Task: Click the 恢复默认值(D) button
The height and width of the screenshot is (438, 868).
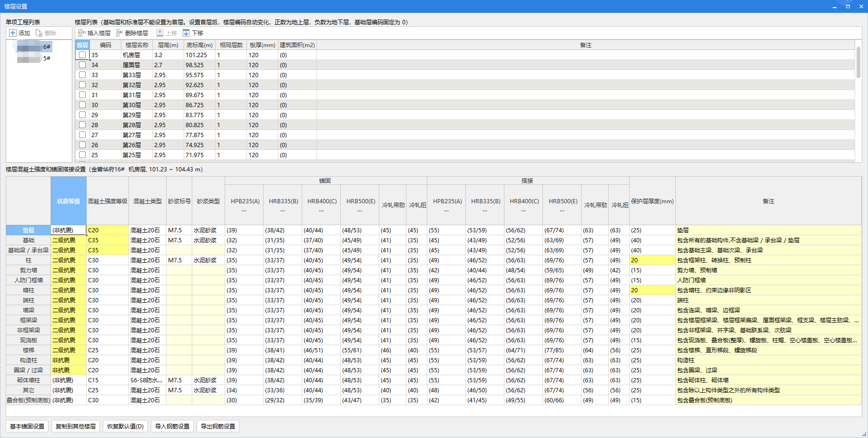Action: (x=125, y=426)
